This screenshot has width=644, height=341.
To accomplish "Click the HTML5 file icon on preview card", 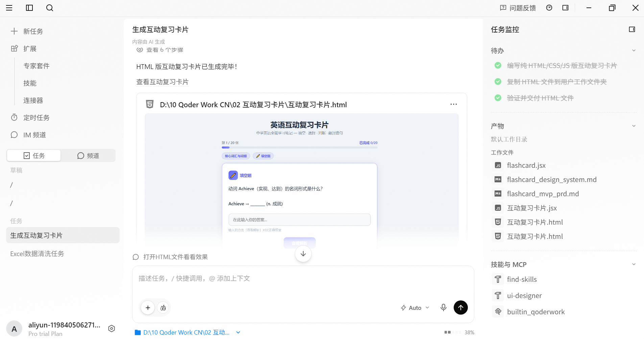I will coord(149,104).
